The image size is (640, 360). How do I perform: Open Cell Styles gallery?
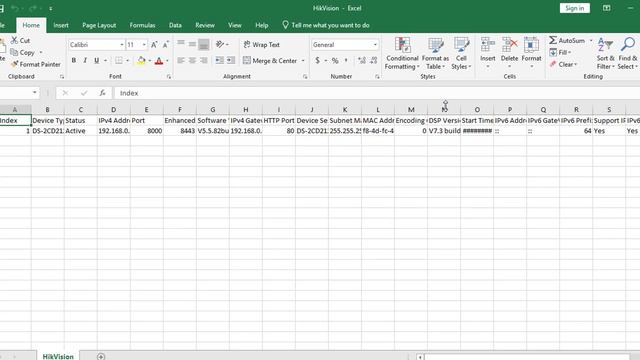[x=461, y=53]
